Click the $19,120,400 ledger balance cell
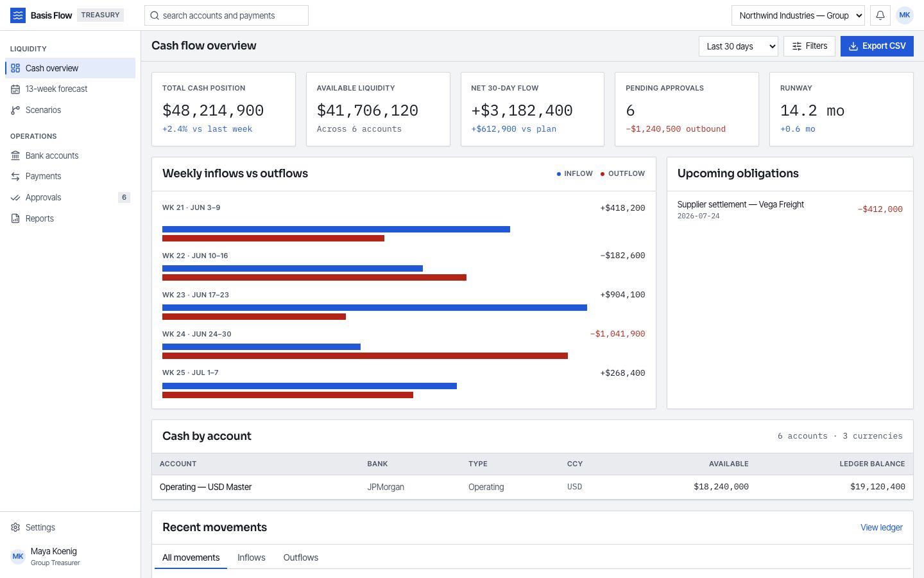 878,487
